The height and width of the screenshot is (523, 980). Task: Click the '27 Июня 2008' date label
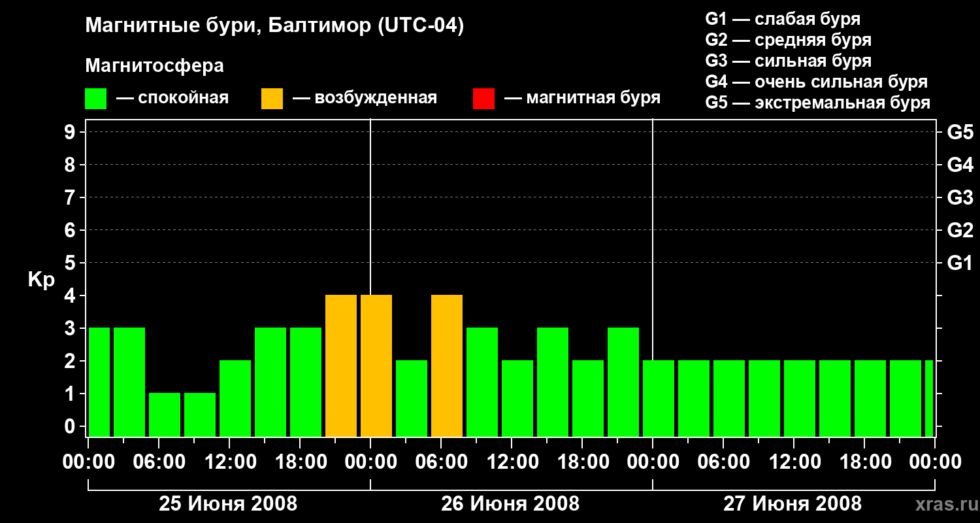tap(792, 504)
